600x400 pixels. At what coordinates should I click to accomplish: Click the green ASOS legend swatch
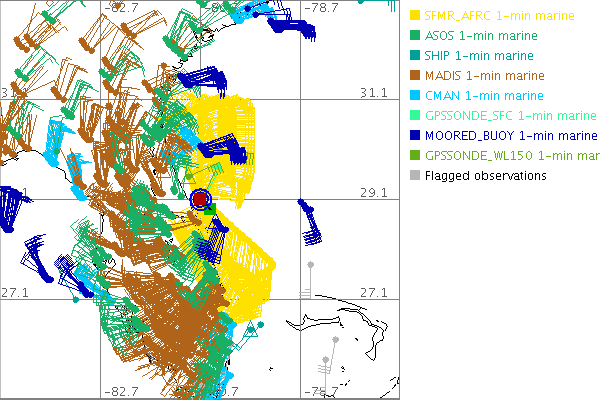coord(415,36)
